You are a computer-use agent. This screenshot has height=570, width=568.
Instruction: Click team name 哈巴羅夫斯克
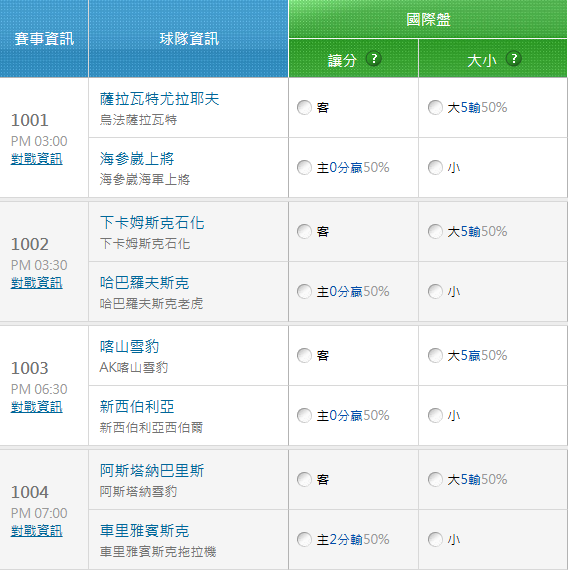coord(144,282)
